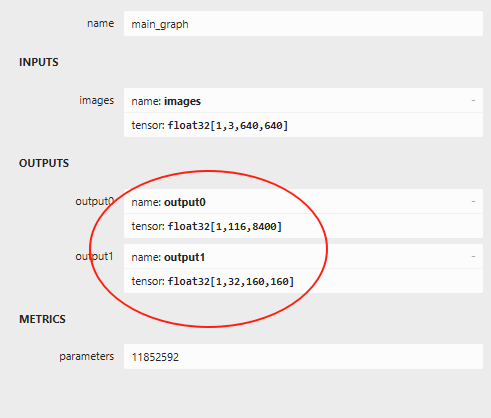Select tensor float32[1,32,160,160] text
491x418 pixels.
click(213, 282)
